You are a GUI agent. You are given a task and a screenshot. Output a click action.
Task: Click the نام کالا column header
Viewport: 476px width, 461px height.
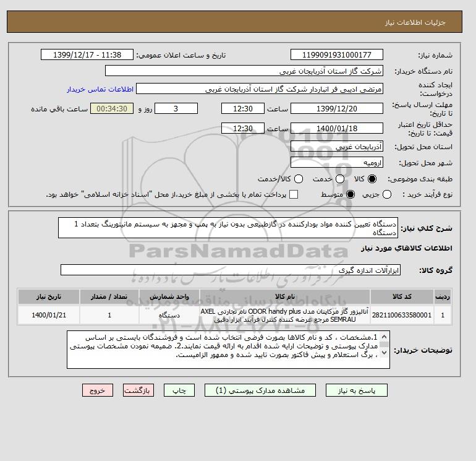point(285,296)
